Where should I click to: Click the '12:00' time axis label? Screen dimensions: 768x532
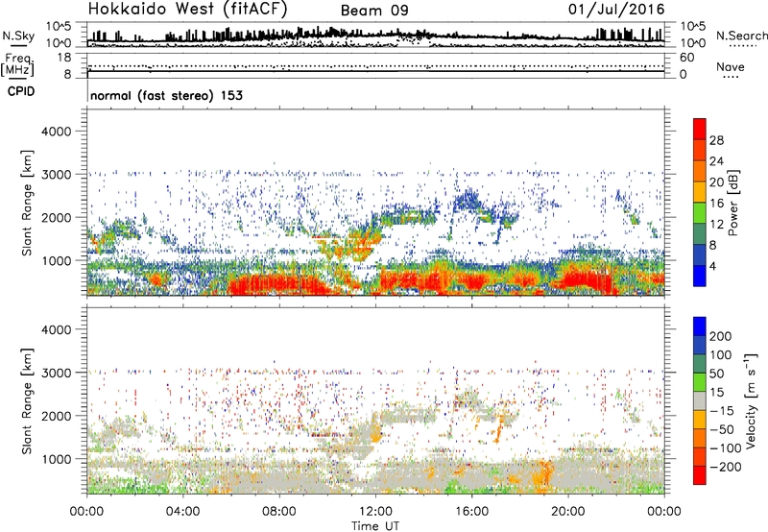click(x=375, y=512)
